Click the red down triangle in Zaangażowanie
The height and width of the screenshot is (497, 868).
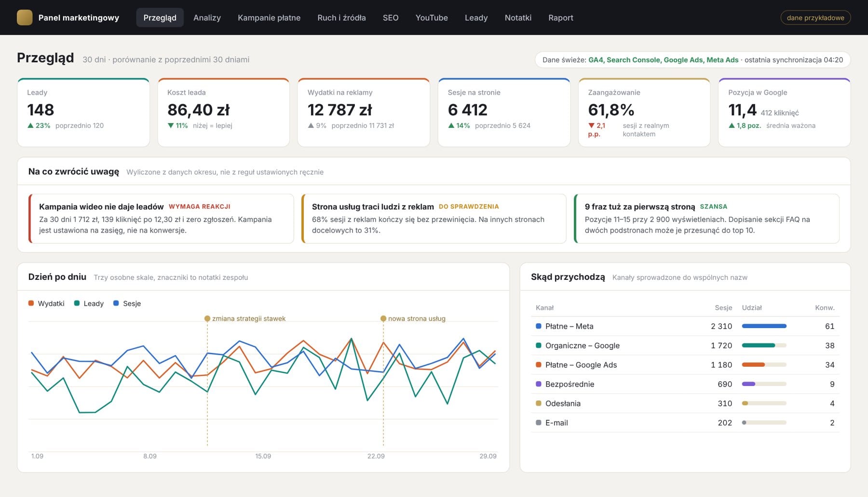pos(591,125)
